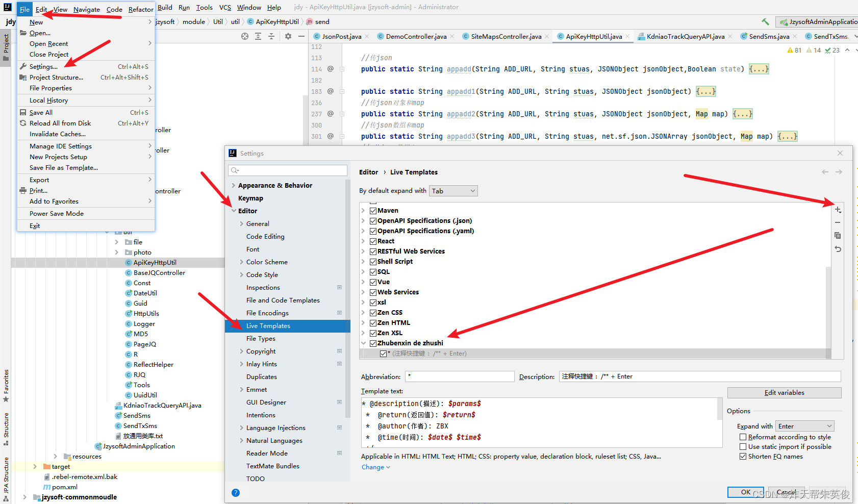Viewport: 858px width, 504px height.
Task: Click the Settings search field
Action: point(288,170)
